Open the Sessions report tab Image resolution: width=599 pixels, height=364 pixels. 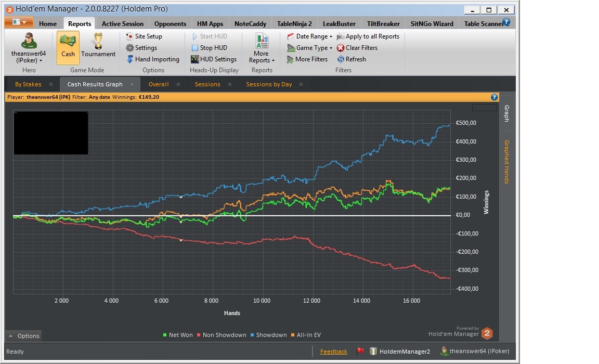(x=207, y=84)
